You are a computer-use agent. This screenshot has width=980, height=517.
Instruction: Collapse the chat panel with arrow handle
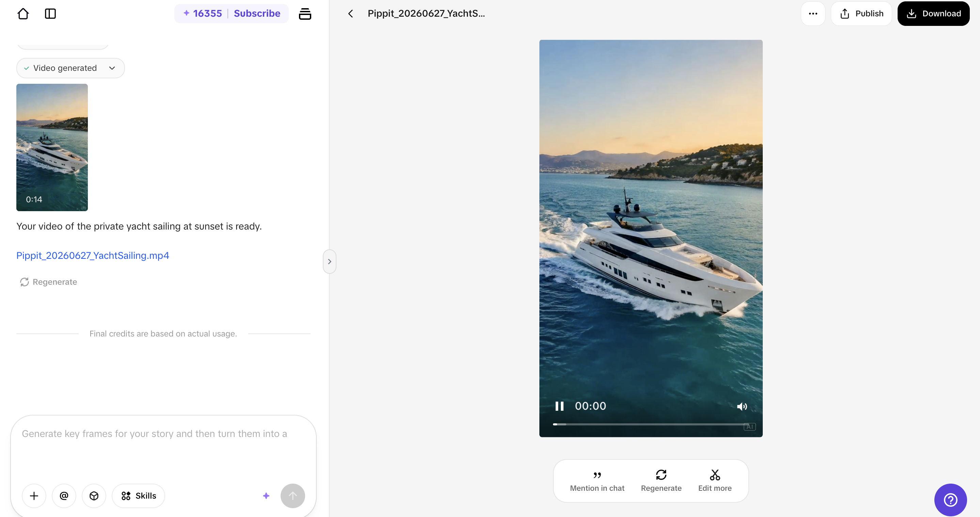(x=330, y=261)
